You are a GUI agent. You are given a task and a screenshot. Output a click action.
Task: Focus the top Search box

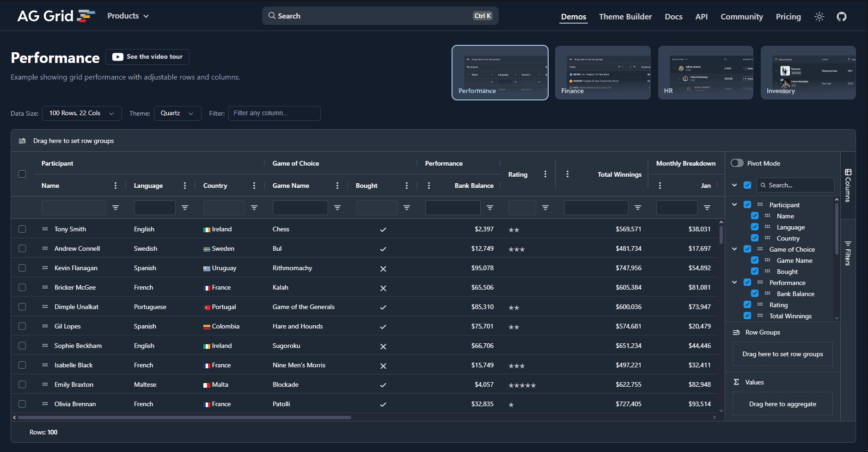tap(380, 16)
